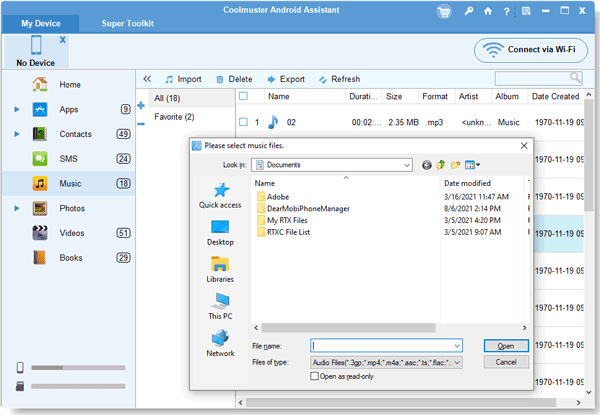Screen dimensions: 600x415
Task: Go back to last folder visited
Action: tap(427, 165)
